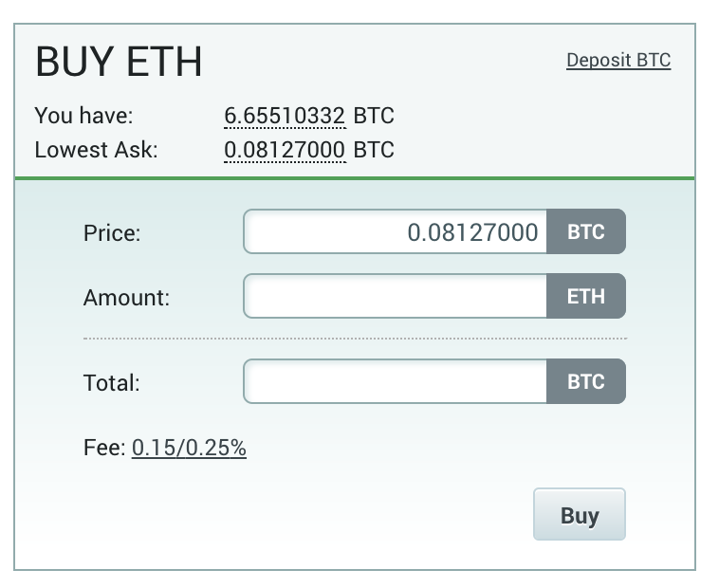The width and height of the screenshot is (719, 588).
Task: Select the Total input field
Action: tap(396, 382)
